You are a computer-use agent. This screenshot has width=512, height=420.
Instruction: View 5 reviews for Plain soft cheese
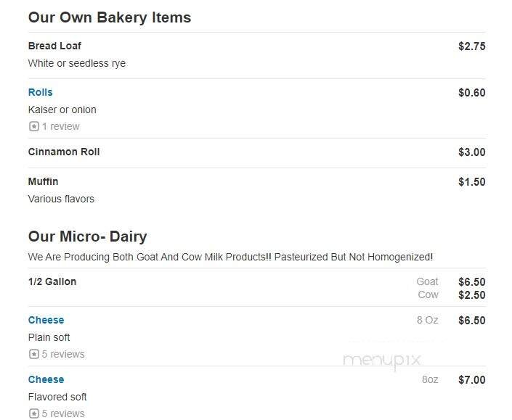[62, 354]
